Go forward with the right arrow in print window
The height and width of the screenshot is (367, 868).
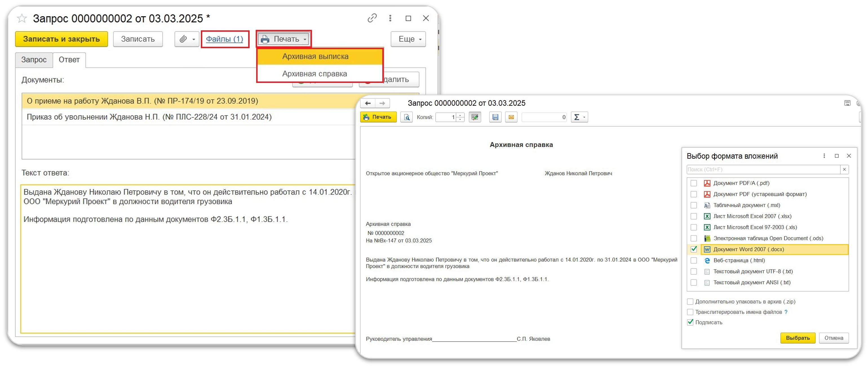click(x=382, y=103)
